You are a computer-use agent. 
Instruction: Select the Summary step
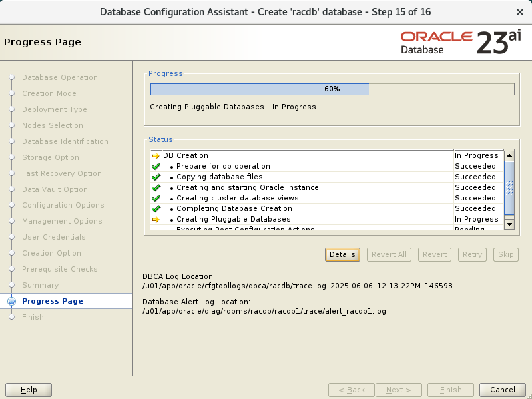pos(41,285)
